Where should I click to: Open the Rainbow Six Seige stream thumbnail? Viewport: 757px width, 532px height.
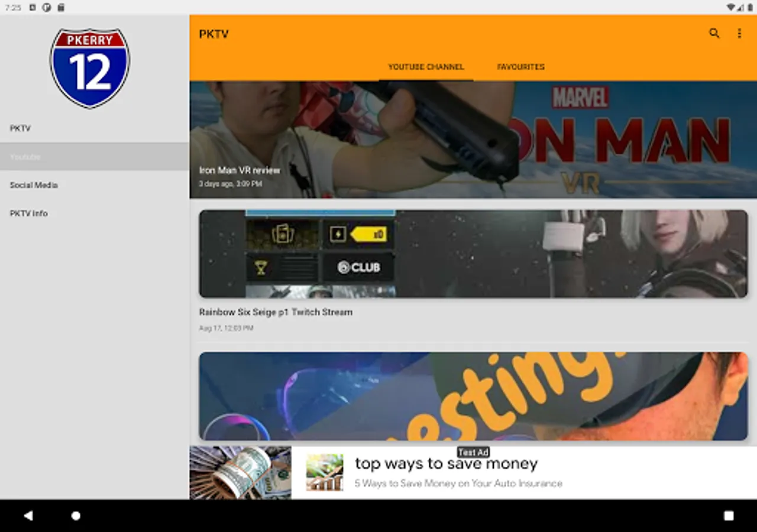coord(473,254)
